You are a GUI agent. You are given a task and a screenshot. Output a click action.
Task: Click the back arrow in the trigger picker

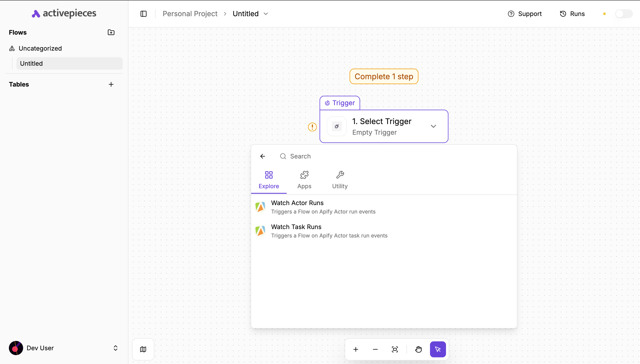click(x=262, y=156)
